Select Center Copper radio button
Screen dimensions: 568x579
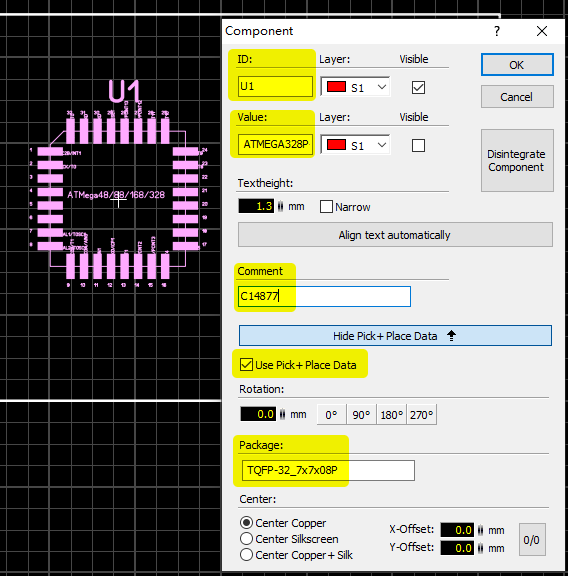246,523
